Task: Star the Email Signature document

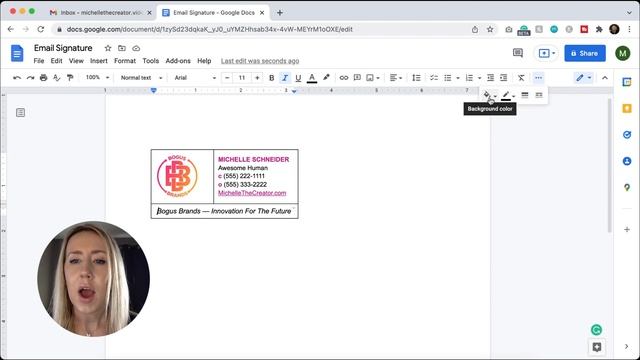Action: (108, 48)
